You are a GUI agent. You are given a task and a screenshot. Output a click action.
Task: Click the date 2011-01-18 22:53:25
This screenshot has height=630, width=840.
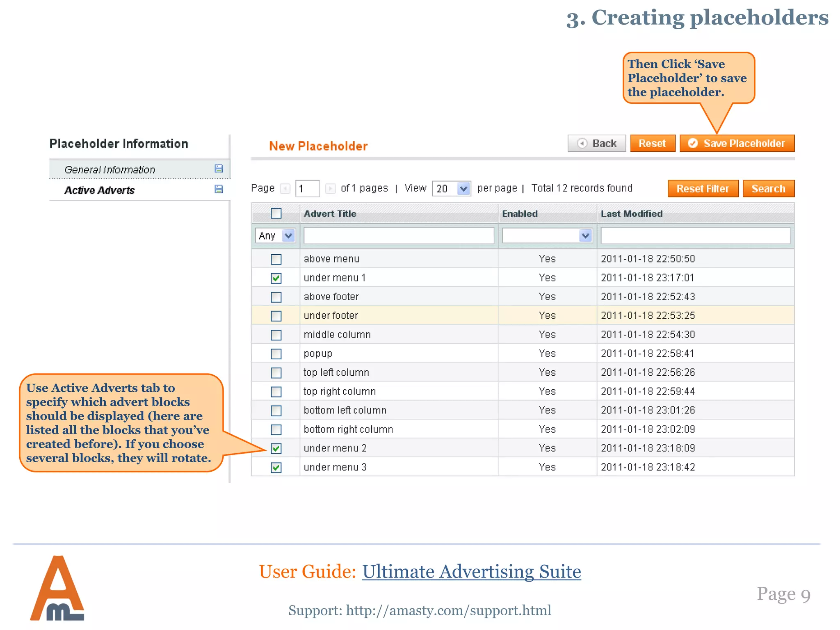(648, 315)
